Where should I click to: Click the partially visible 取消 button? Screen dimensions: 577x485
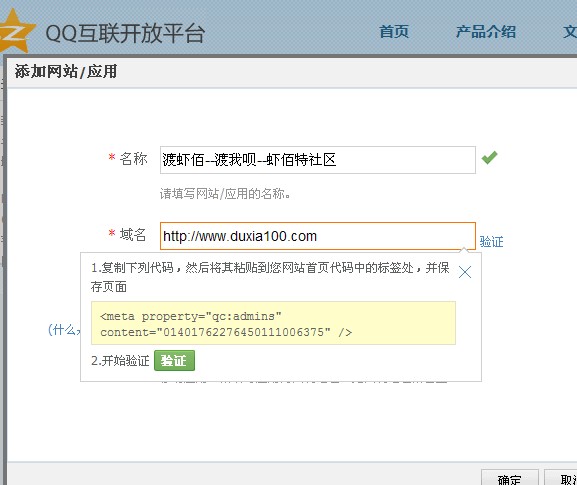coord(561,478)
